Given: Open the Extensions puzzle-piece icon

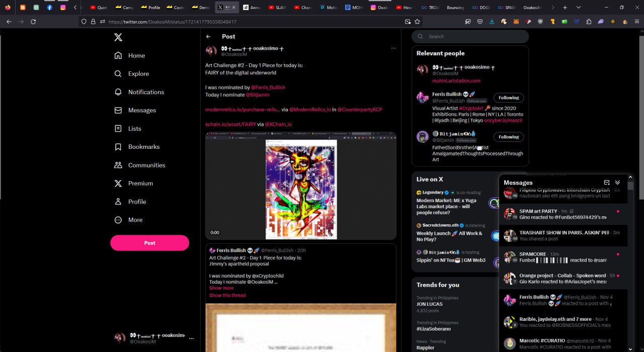Looking at the screenshot, I should pyautogui.click(x=589, y=22).
